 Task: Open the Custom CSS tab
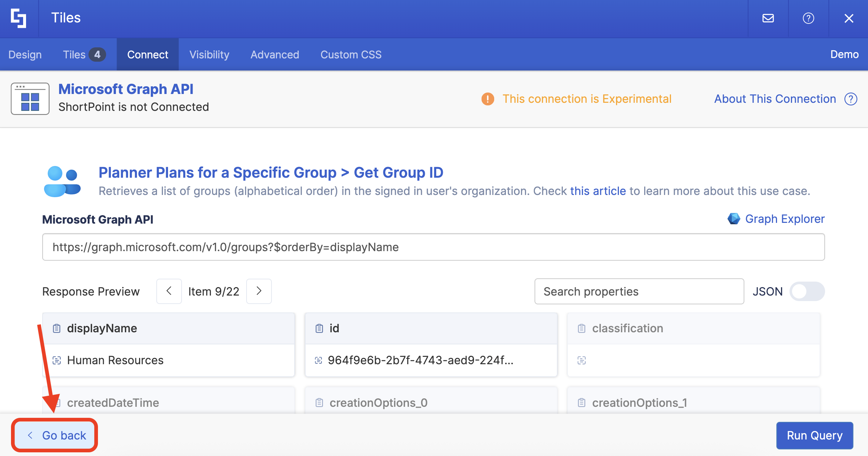click(x=351, y=55)
